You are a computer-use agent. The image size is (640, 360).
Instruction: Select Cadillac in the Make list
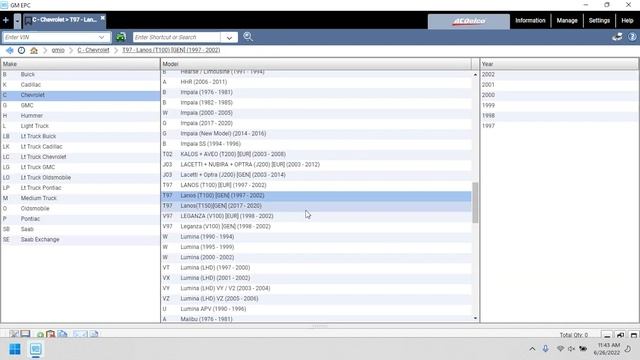coord(80,84)
